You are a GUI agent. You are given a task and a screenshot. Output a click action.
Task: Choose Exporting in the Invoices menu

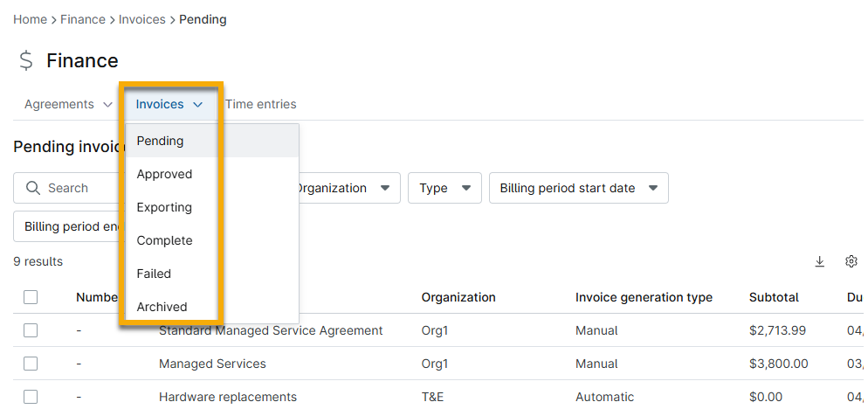(164, 207)
